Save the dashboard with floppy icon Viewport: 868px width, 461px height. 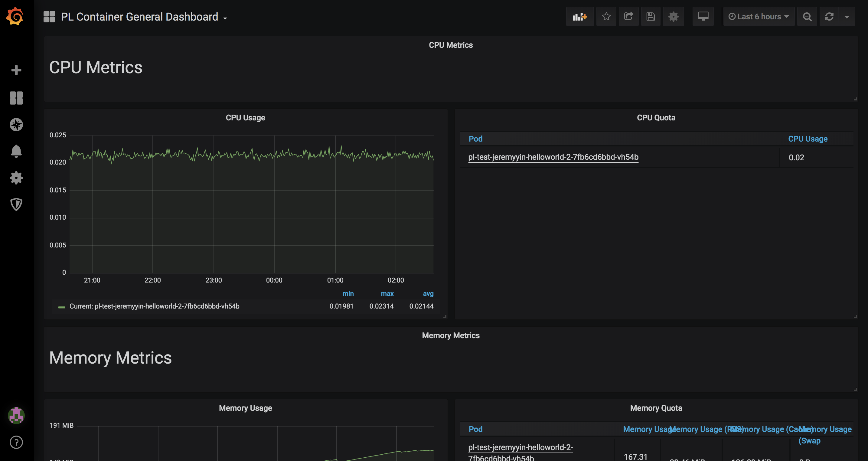tap(651, 17)
